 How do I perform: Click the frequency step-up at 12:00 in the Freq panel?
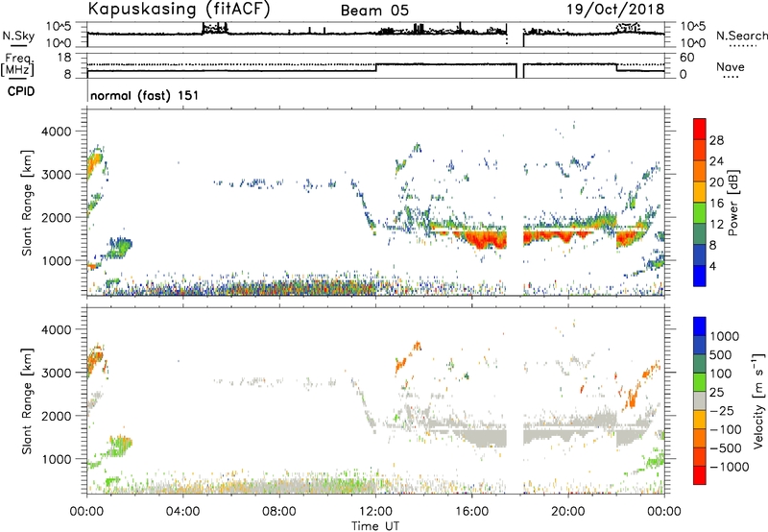(x=375, y=67)
